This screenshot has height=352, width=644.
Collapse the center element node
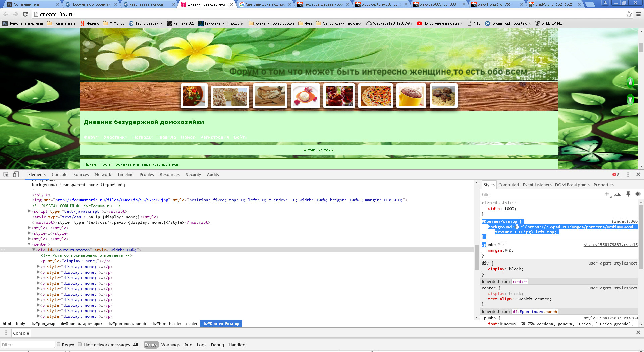pos(29,244)
